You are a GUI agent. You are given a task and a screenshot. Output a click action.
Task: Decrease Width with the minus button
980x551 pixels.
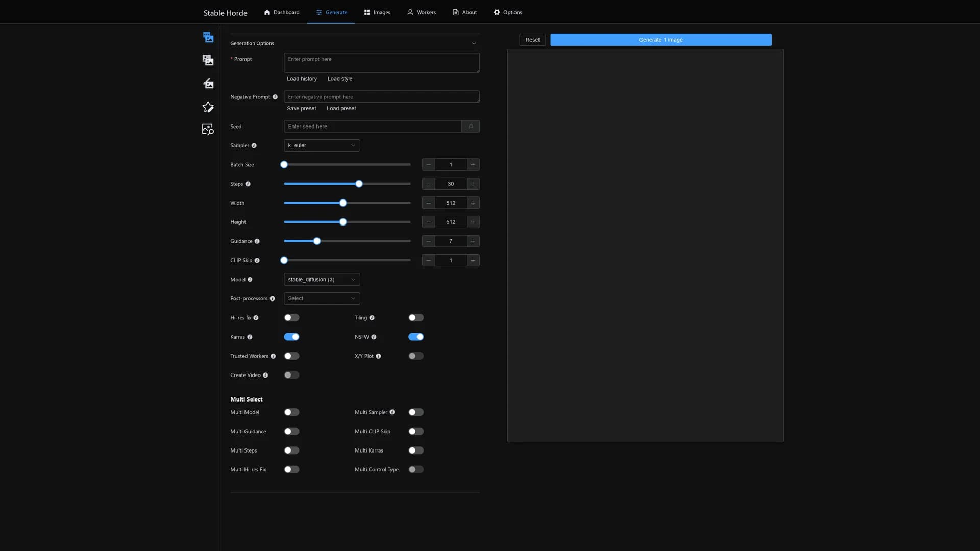coord(429,203)
